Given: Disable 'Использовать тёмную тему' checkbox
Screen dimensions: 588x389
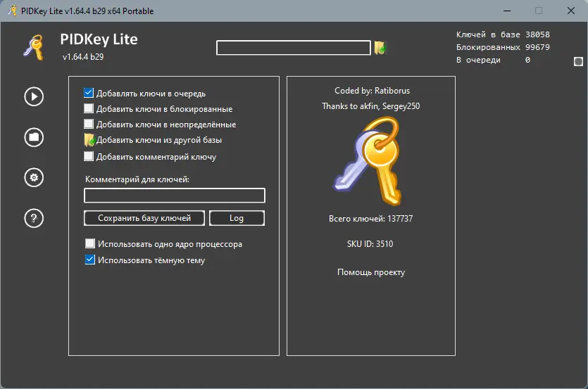Looking at the screenshot, I should coord(90,260).
